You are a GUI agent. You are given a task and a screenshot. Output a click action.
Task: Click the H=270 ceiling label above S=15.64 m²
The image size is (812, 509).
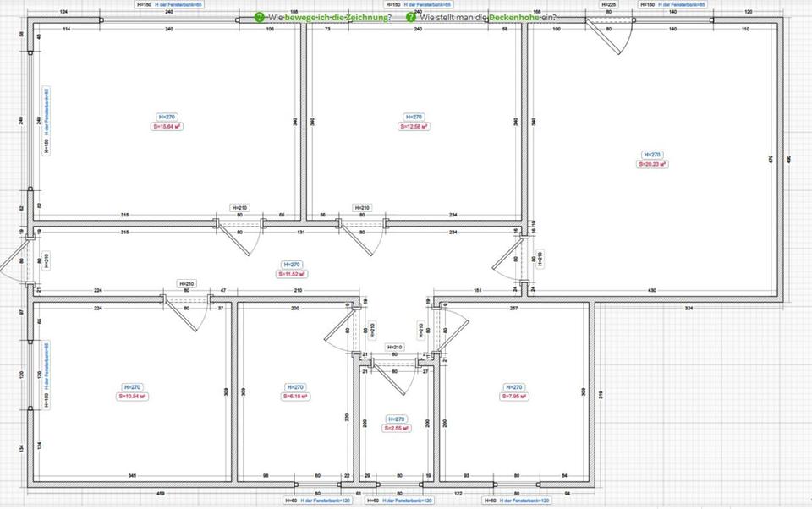click(x=167, y=117)
